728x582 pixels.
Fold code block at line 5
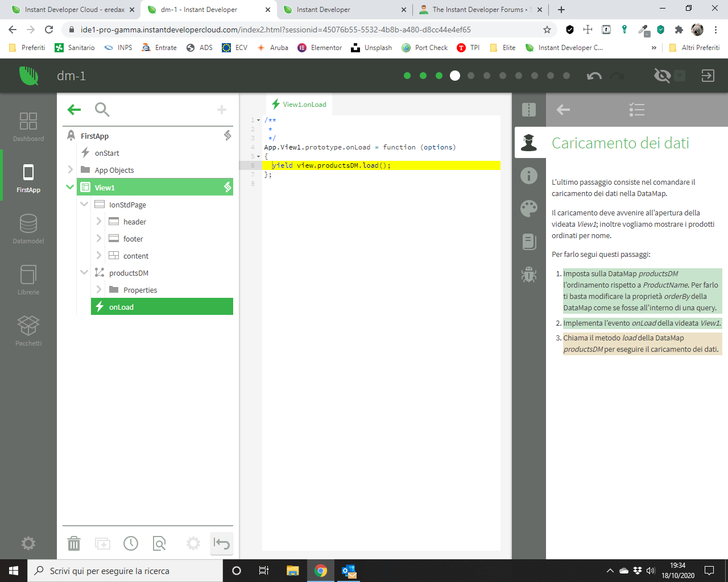[x=259, y=156]
